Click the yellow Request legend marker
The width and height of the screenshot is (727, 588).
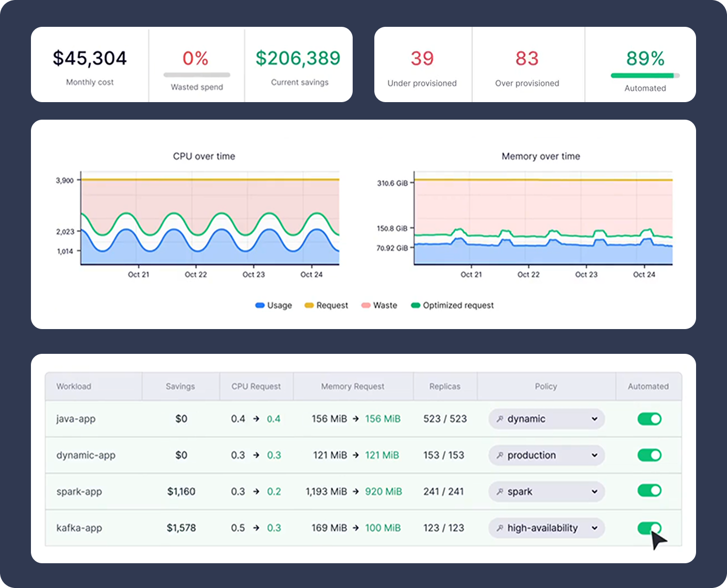tap(309, 305)
